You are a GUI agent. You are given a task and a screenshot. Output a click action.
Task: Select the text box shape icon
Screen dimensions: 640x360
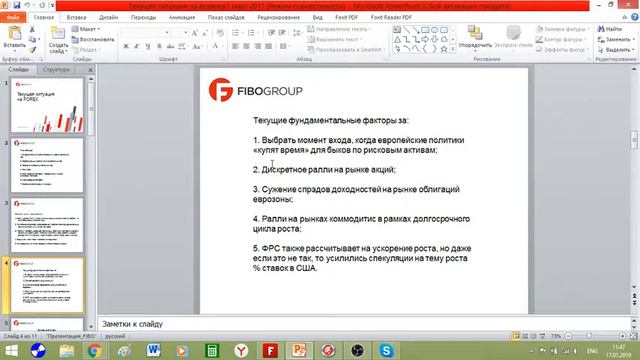point(397,30)
